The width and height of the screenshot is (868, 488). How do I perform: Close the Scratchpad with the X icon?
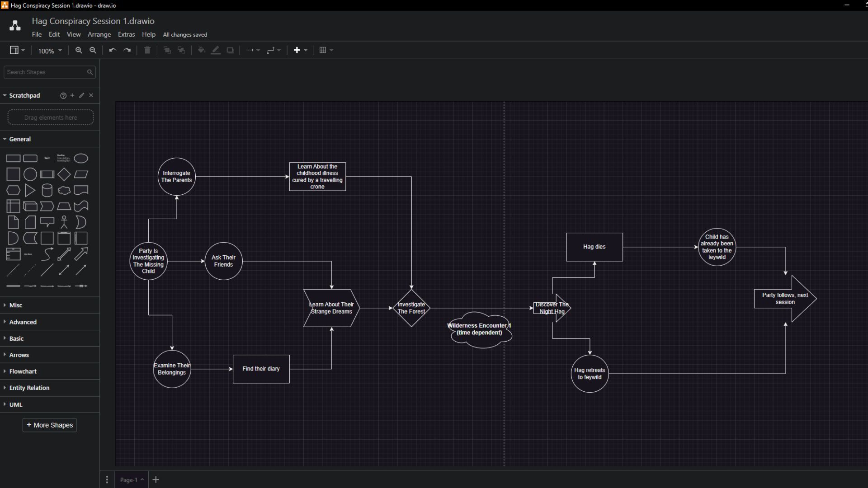coord(91,95)
